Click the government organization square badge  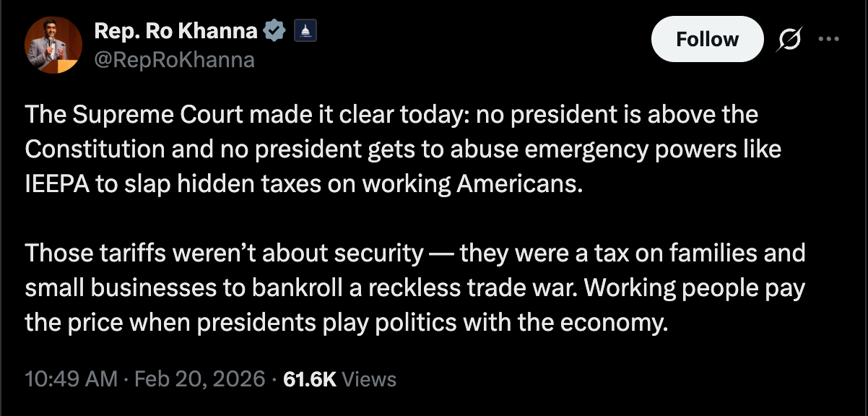coord(303,31)
